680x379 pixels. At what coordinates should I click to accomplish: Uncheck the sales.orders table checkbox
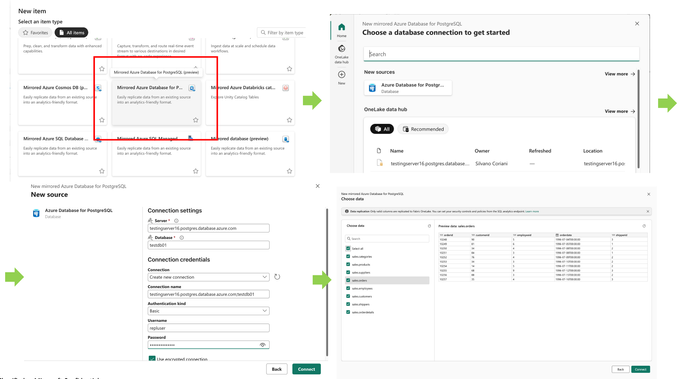coord(348,280)
